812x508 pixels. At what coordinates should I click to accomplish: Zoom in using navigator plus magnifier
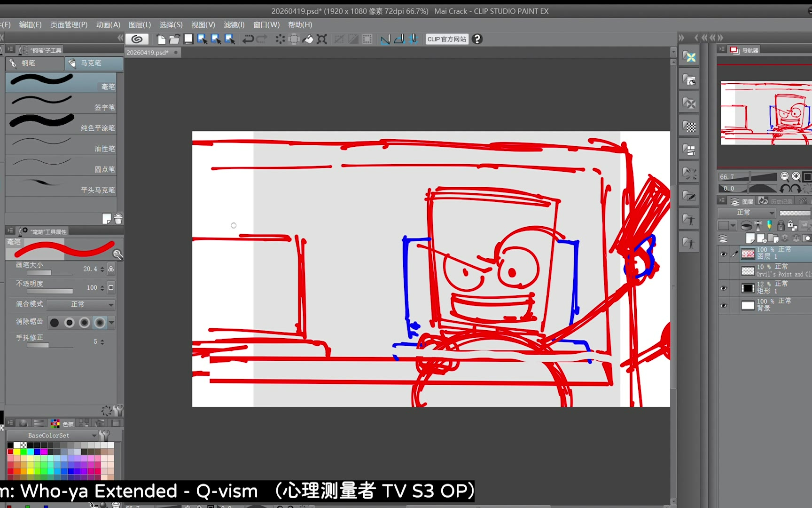point(796,176)
